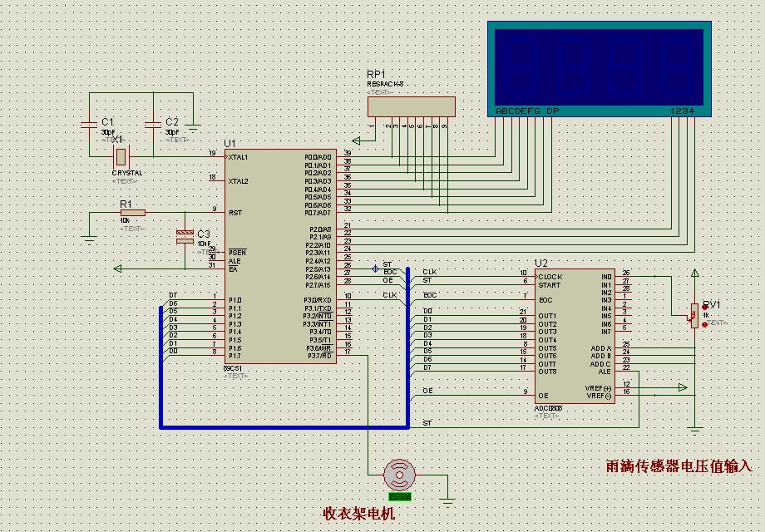Click the ground symbol below R1
The width and height of the screenshot is (765, 532).
(x=89, y=240)
